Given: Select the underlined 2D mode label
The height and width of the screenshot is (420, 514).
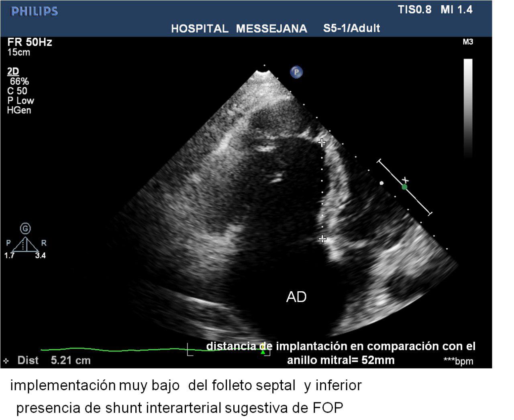Looking at the screenshot, I should click(x=13, y=71).
